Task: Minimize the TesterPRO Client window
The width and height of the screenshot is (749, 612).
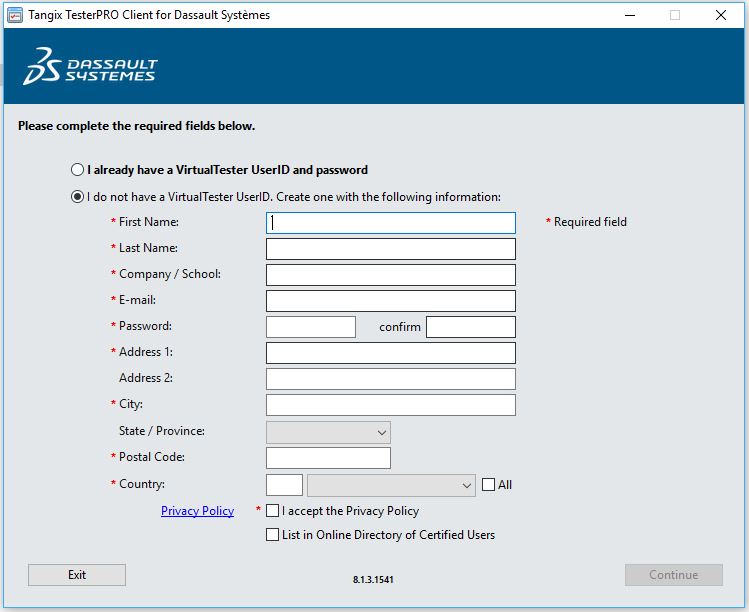Action: click(630, 15)
